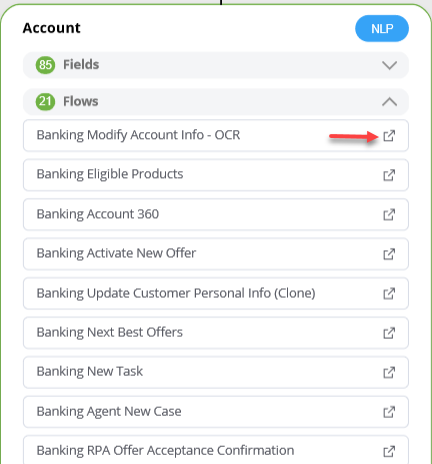
Task: Open Banking RPA Offer Acceptance Confirmation link icon
Action: tap(389, 451)
